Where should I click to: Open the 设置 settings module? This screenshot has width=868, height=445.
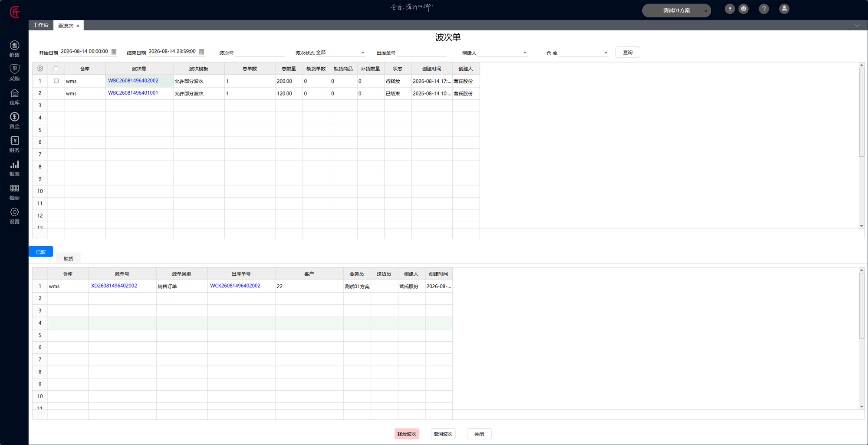(14, 216)
